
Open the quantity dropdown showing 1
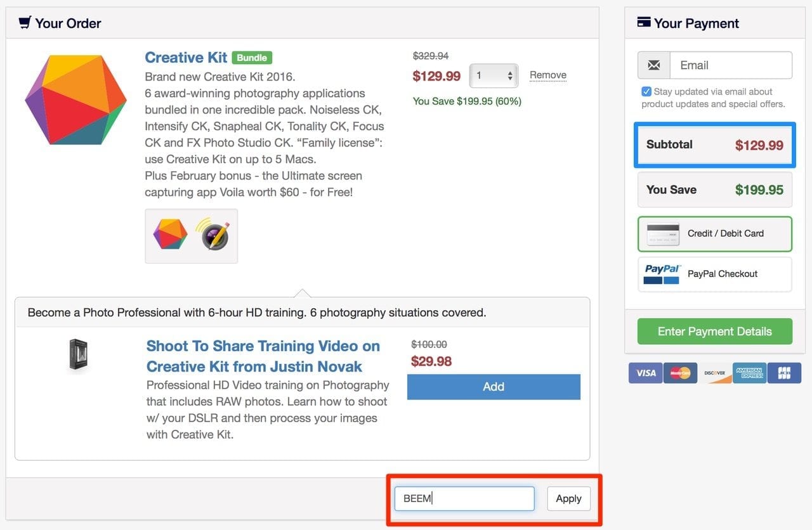click(x=494, y=75)
